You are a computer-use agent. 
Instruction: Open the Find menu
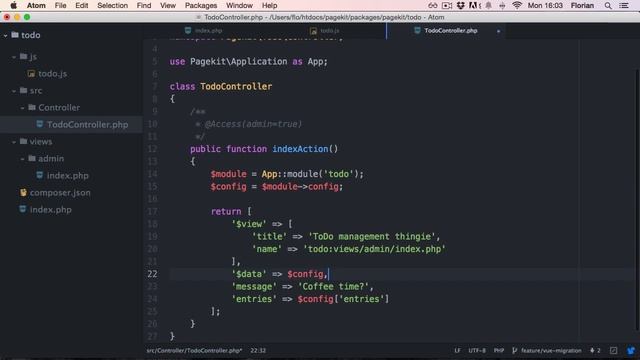tap(144, 5)
